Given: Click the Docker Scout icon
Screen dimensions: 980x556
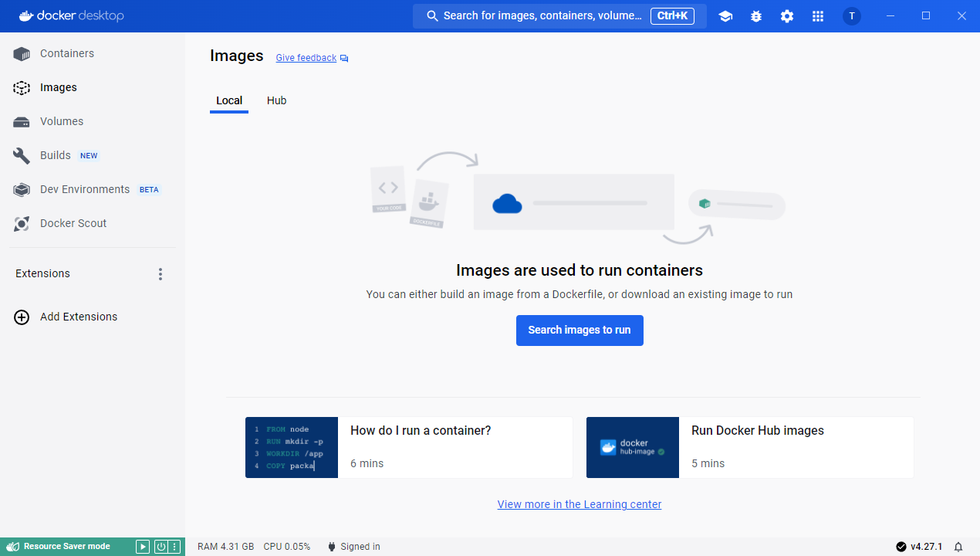Looking at the screenshot, I should 22,224.
